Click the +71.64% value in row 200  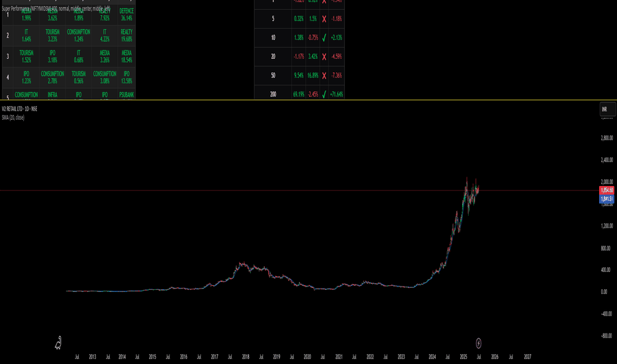[x=336, y=95]
